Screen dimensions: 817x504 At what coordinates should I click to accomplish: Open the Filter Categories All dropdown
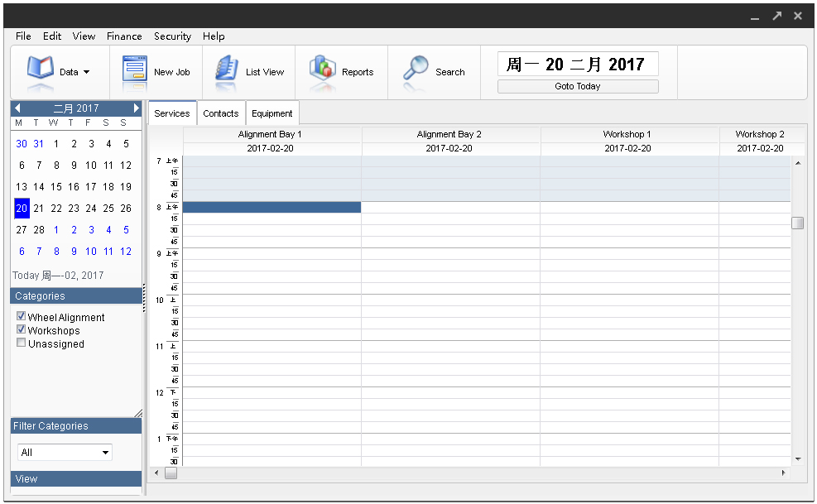(65, 453)
